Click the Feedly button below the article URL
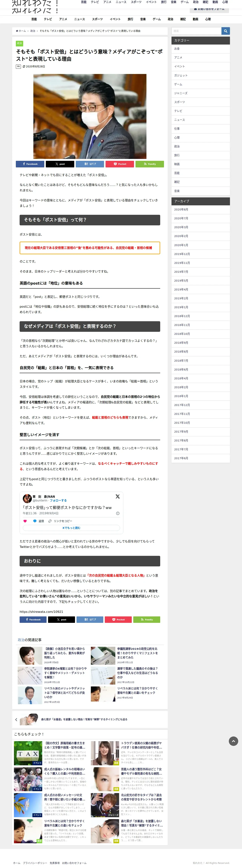Screen dimensions: 242x868 (147, 620)
